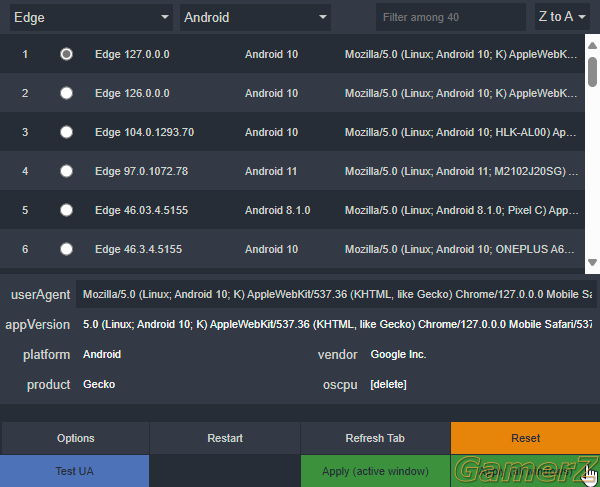600x487 pixels.
Task: Select radio button for Edge 127.0.0.0
Action: 66,54
